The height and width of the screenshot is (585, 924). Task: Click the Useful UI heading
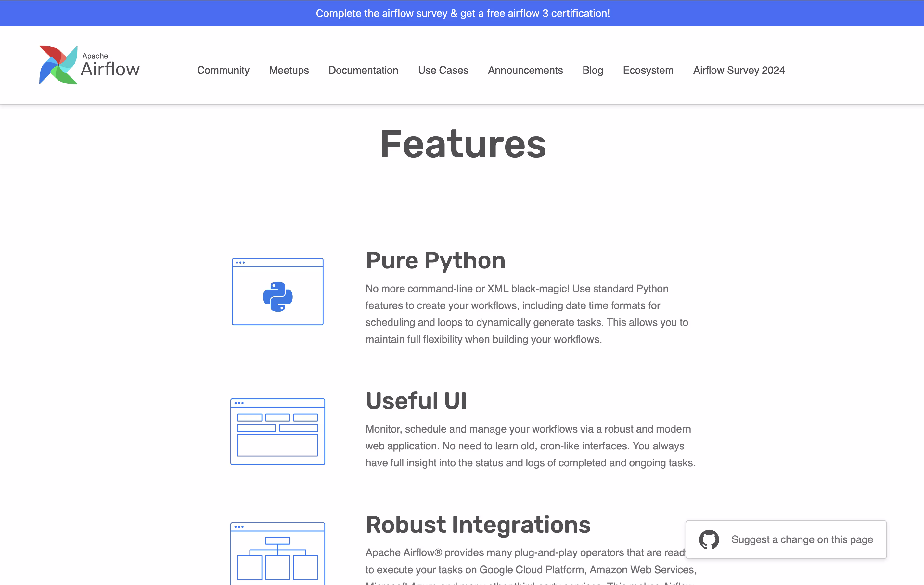point(416,401)
